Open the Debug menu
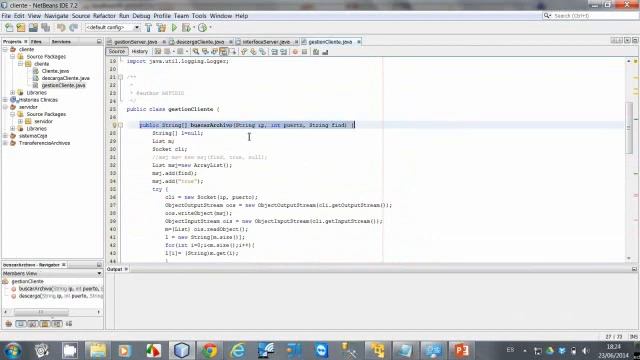 coord(141,16)
